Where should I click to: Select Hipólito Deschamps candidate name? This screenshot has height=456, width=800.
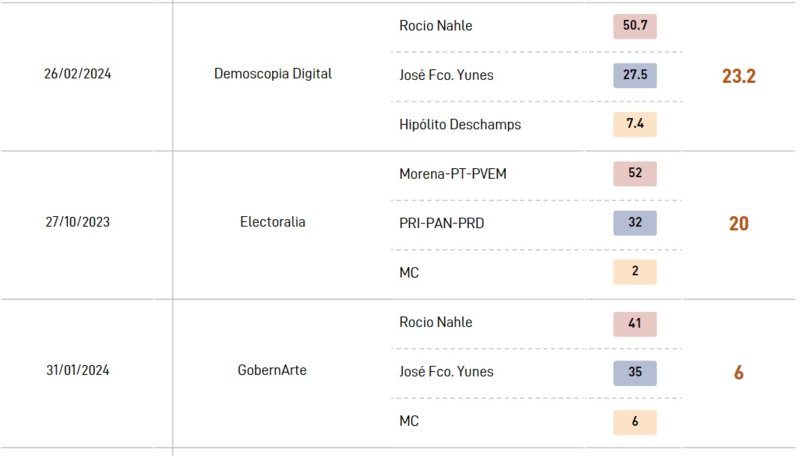click(460, 124)
